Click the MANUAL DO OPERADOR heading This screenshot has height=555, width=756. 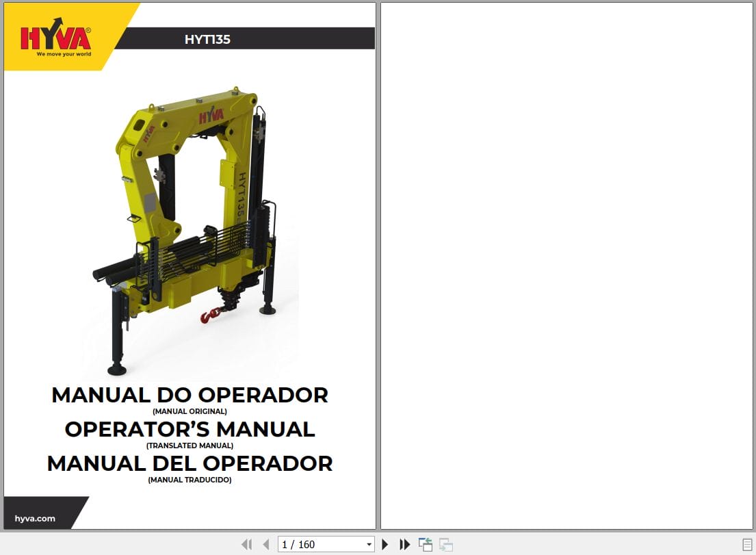(190, 395)
